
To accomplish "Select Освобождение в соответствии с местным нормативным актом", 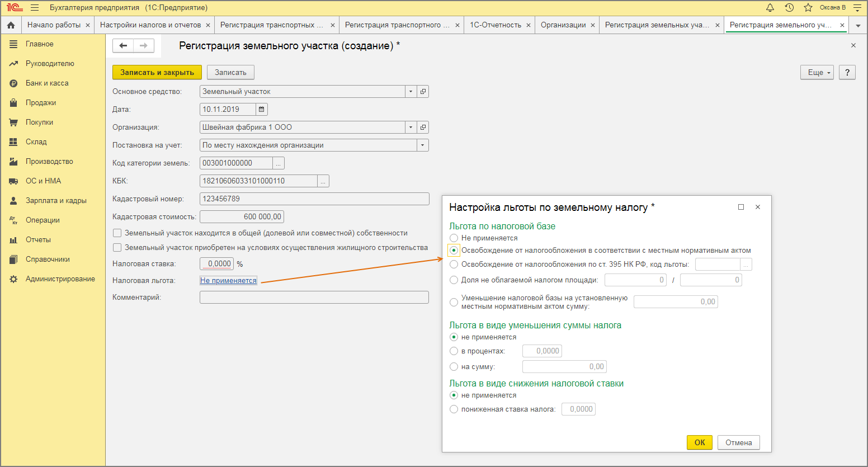I will (454, 251).
